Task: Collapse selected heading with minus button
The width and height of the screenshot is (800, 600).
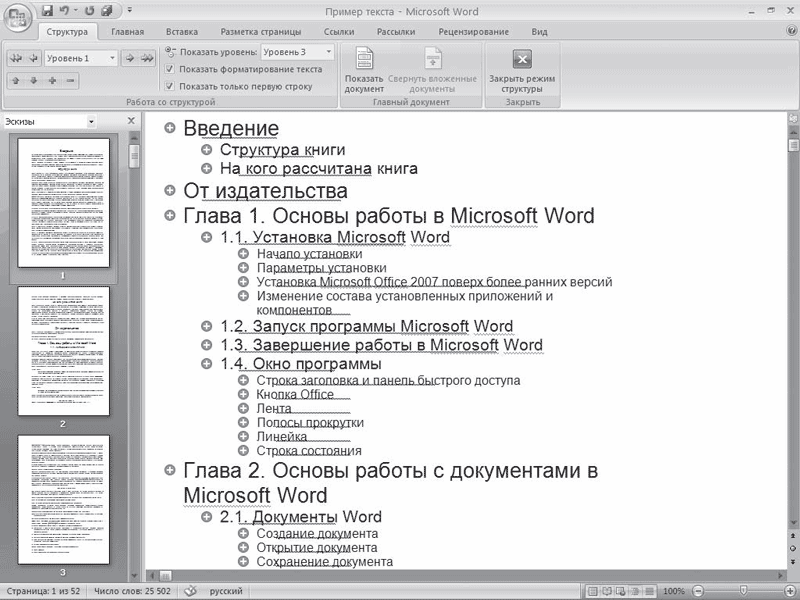Action: coord(70,81)
